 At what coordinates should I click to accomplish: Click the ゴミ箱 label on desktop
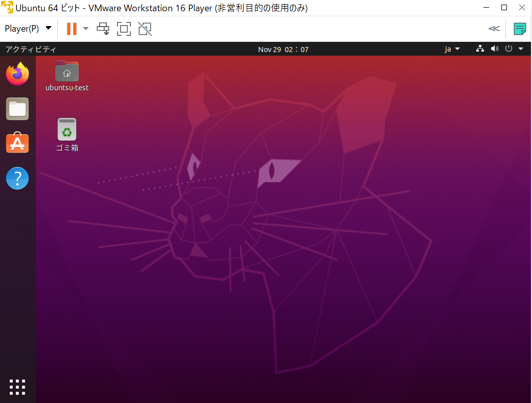coord(67,148)
